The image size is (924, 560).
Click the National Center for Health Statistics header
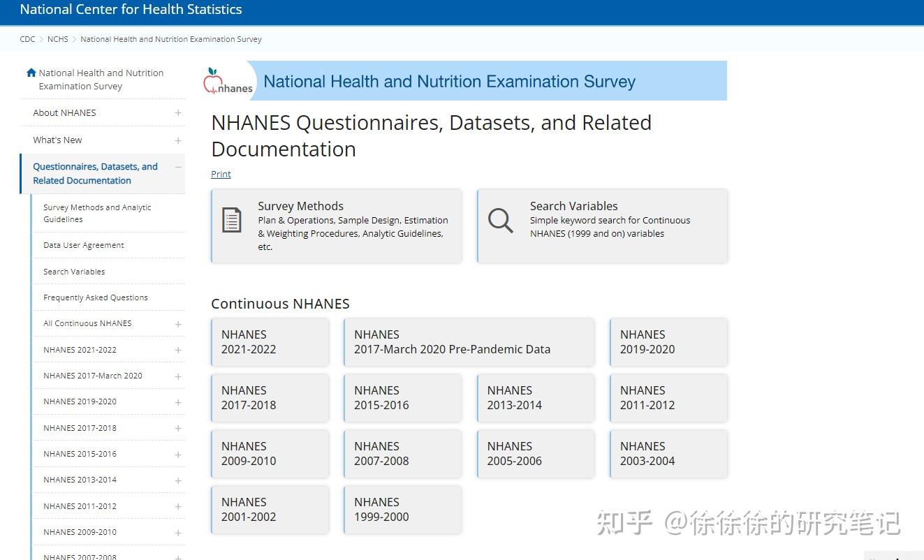(x=131, y=9)
